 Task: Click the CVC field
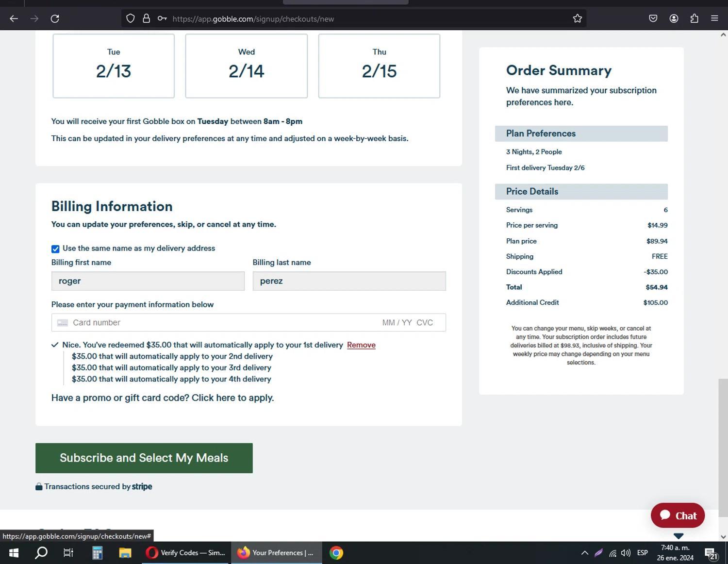click(425, 323)
